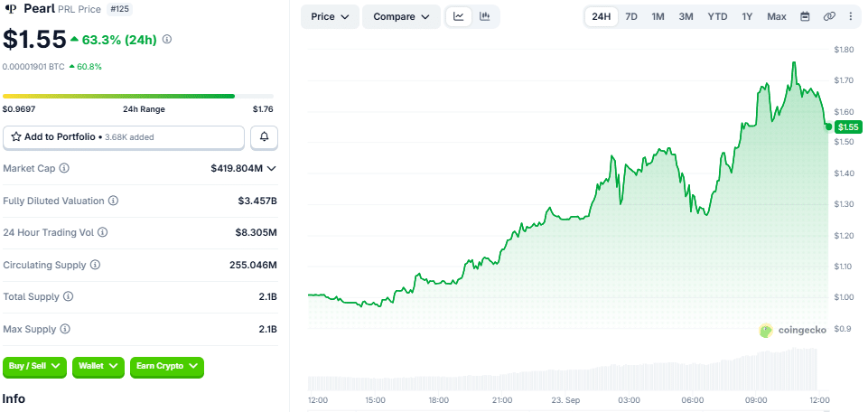Click the $1.76 24h high value
Viewport: 868px width, 412px height.
click(x=263, y=109)
